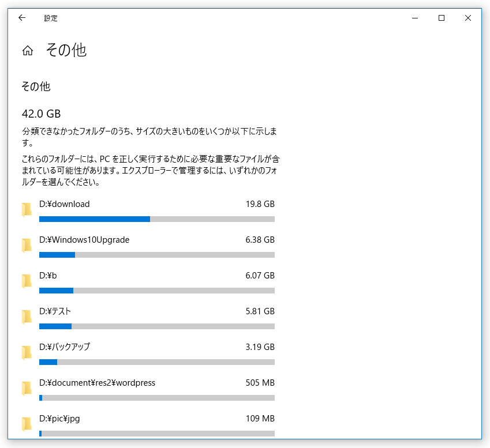The height and width of the screenshot is (448, 490).
Task: Click the D:¥download usage bar
Action: coord(157,219)
